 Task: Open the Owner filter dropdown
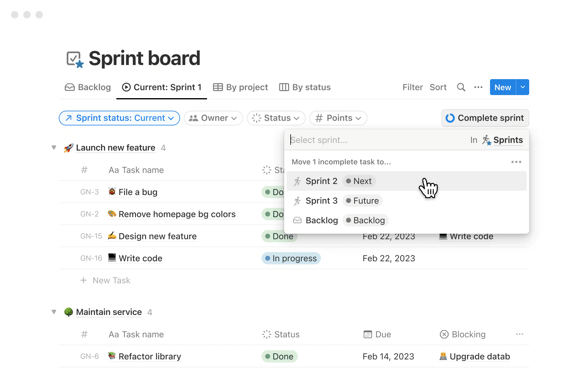(x=213, y=118)
